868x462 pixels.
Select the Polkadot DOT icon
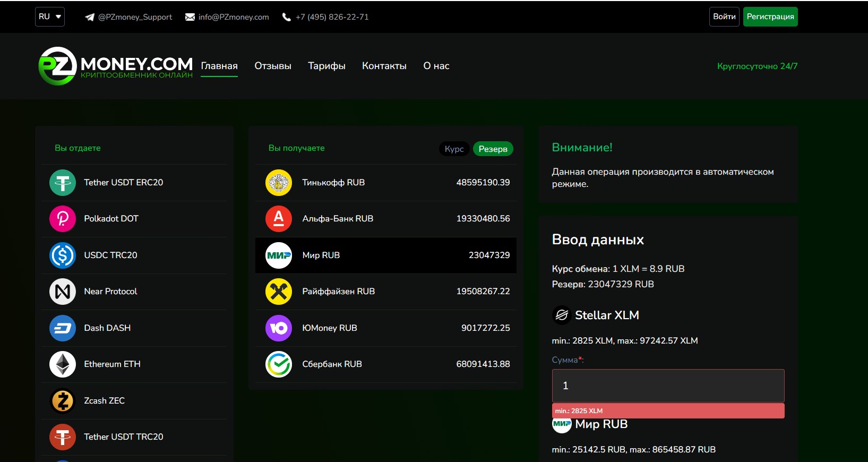63,219
